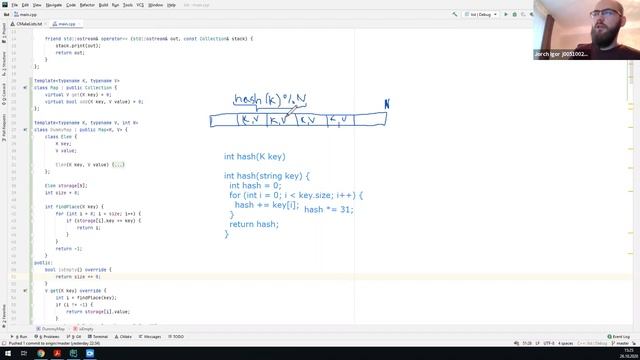Screen dimensions: 640x360
Task: Open the Terminal tool window
Action: 98,337
